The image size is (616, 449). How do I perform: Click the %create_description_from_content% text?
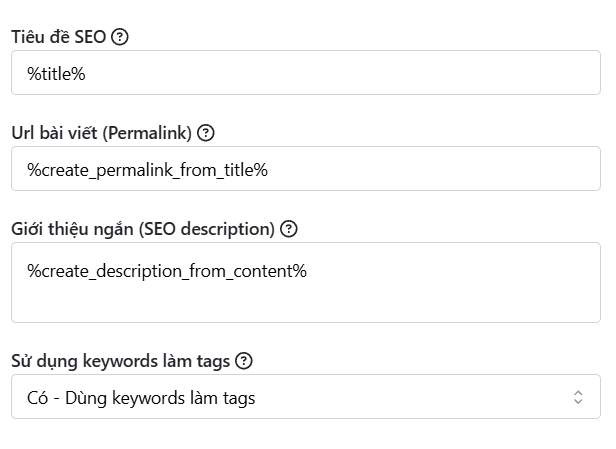tap(167, 270)
